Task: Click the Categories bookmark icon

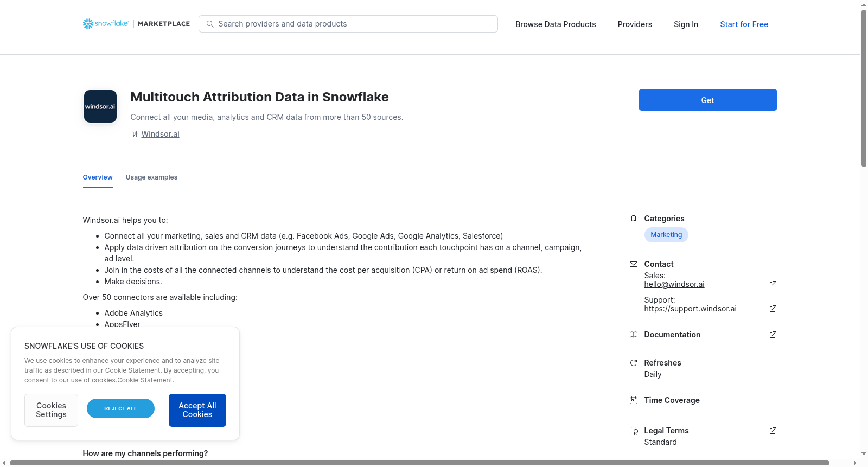Action: point(634,219)
